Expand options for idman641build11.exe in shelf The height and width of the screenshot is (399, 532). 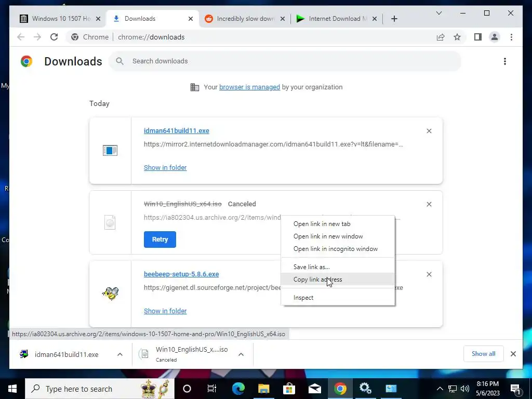tap(120, 354)
